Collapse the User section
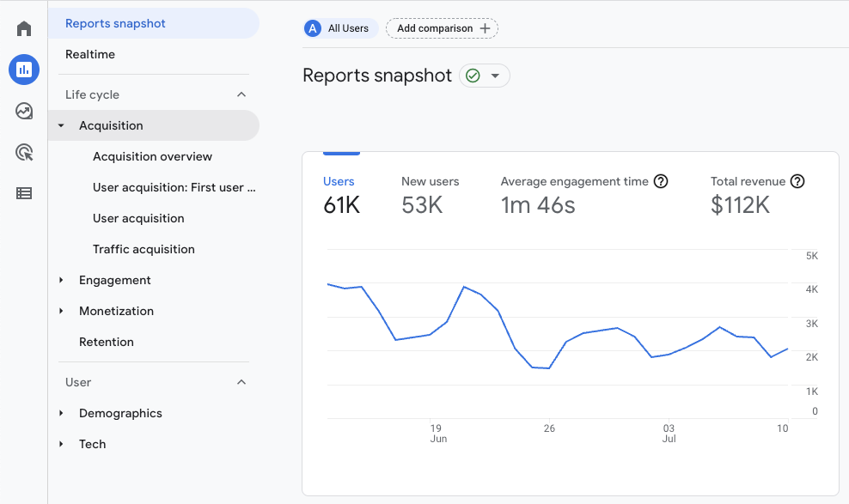Viewport: 849px width, 504px height. tap(241, 382)
